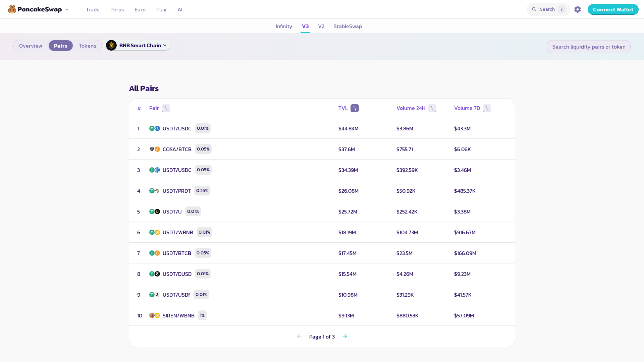This screenshot has width=644, height=362.
Task: Click the BNB chain logo icon
Action: (111, 45)
